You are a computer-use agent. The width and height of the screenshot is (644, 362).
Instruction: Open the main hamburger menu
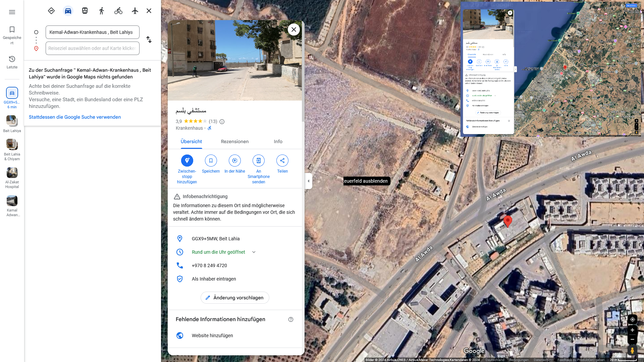tap(12, 12)
